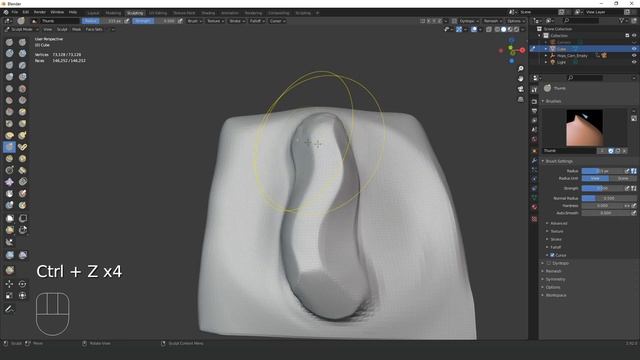This screenshot has width=640, height=360.
Task: Select the Box Mask tool
Action: 9,218
